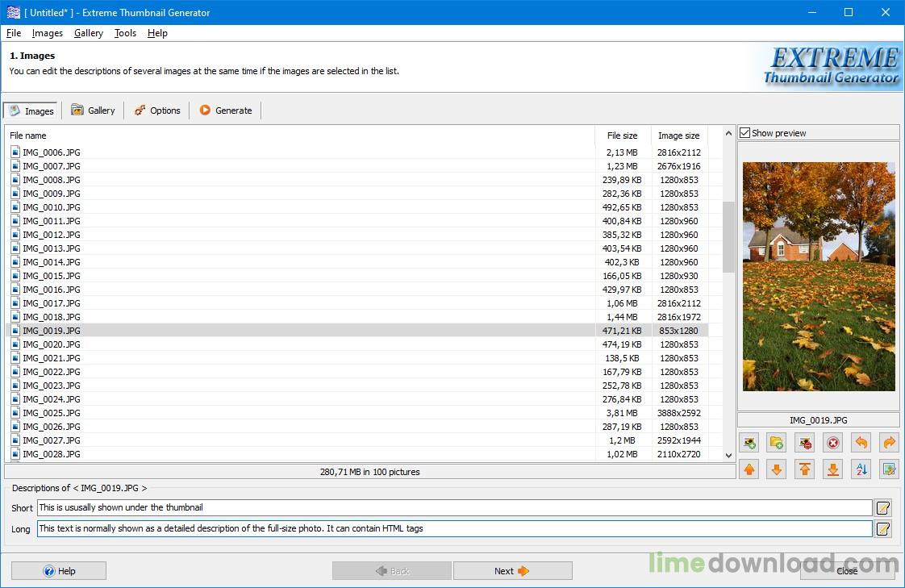Click the add images icon button
The width and height of the screenshot is (905, 588).
(x=749, y=443)
